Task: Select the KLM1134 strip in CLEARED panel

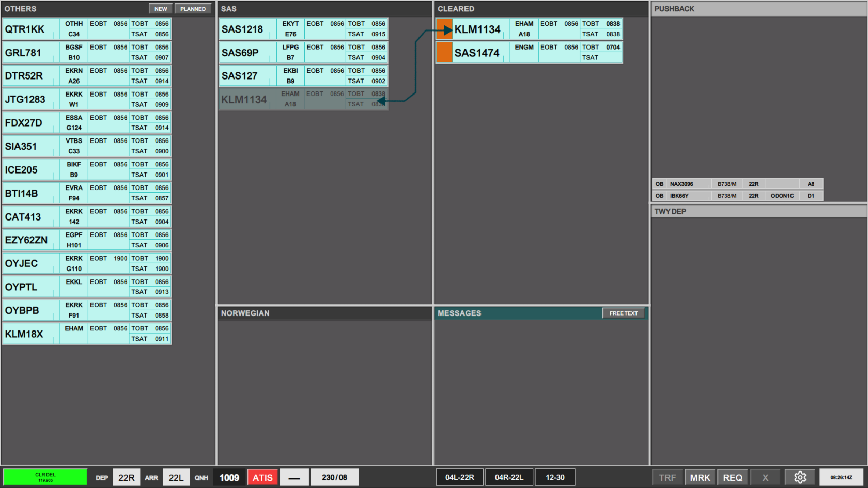Action: click(x=529, y=29)
